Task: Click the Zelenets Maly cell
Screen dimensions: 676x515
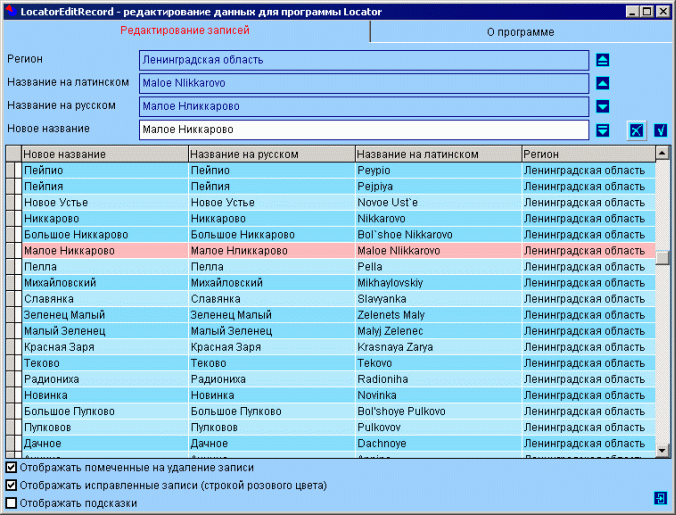Action: coord(438,315)
